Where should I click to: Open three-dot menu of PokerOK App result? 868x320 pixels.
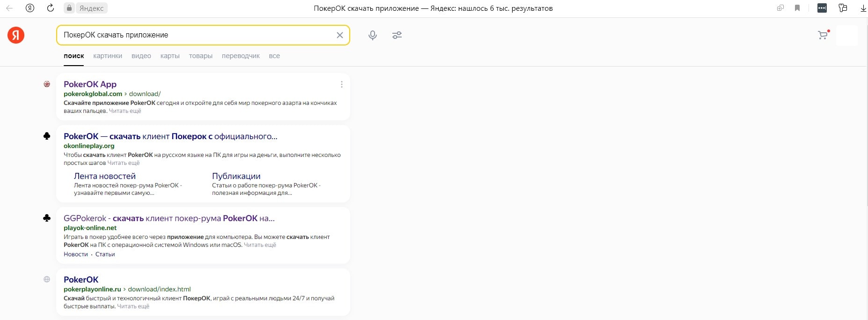tap(342, 84)
